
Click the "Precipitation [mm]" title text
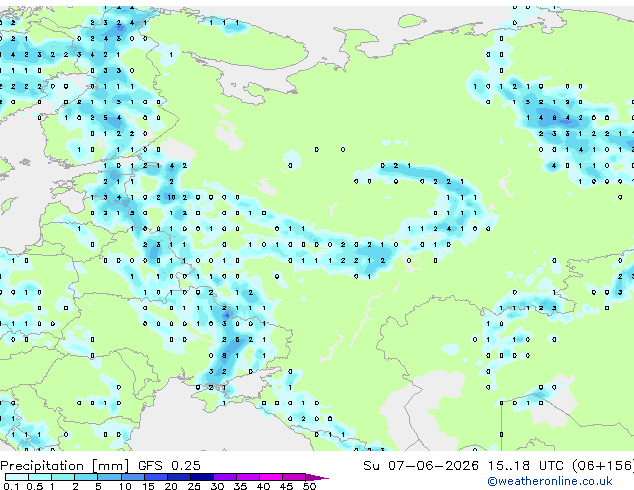coord(65,466)
